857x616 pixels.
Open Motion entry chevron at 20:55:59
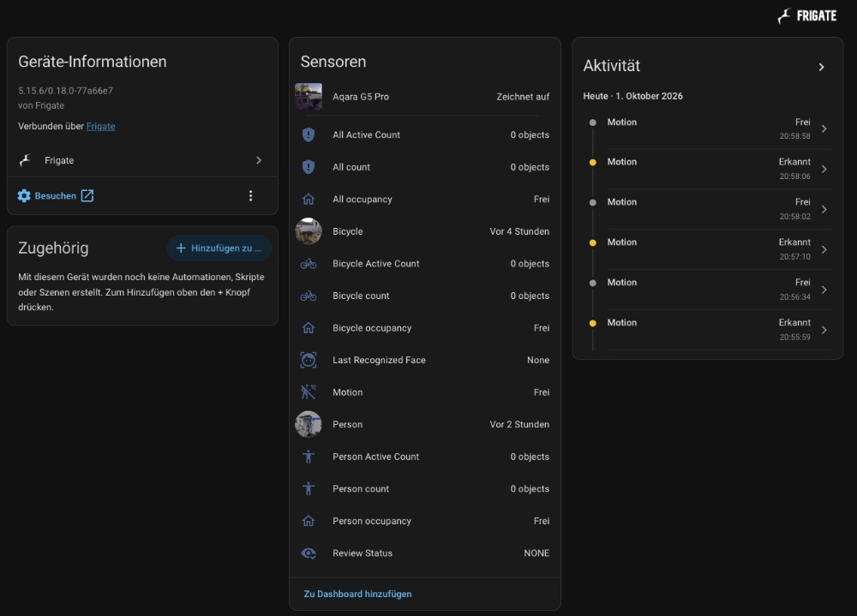(x=824, y=330)
